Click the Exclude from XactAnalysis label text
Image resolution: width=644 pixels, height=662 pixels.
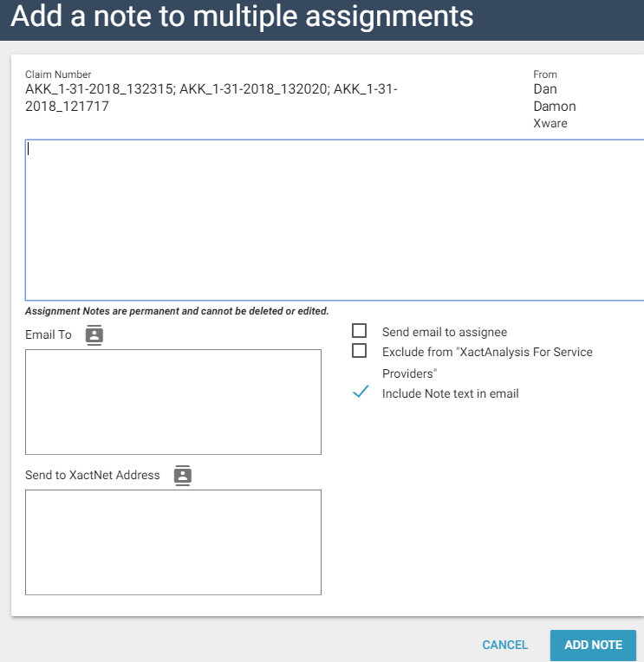[486, 353]
